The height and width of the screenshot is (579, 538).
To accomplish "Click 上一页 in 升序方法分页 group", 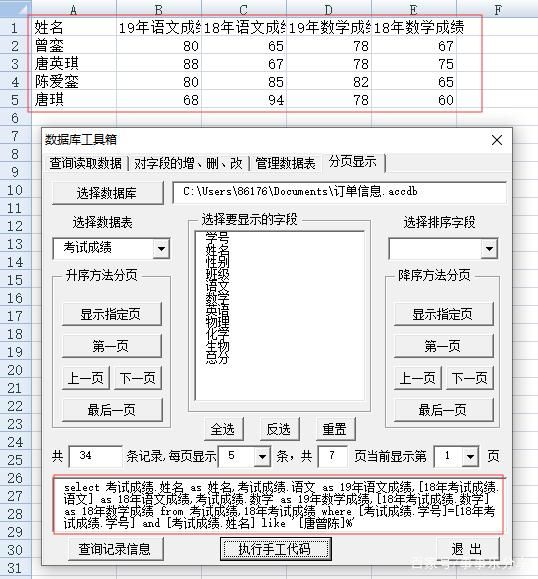I will tap(86, 378).
